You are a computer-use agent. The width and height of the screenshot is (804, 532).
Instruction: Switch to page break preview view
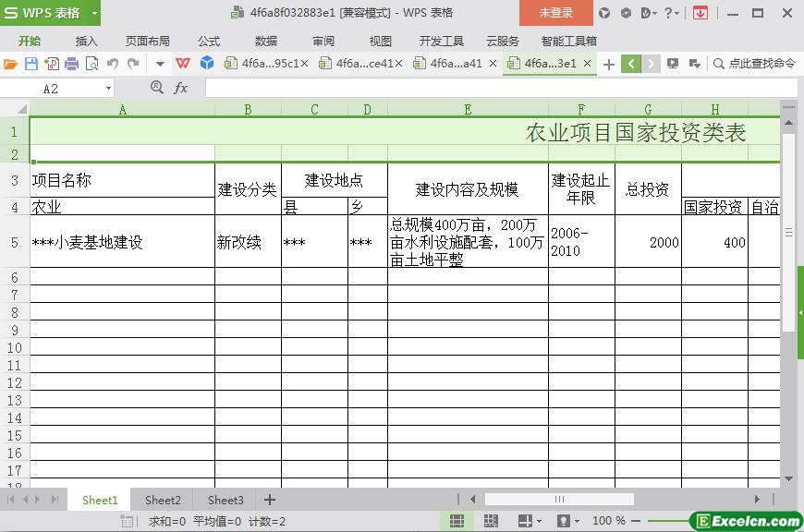[x=491, y=521]
